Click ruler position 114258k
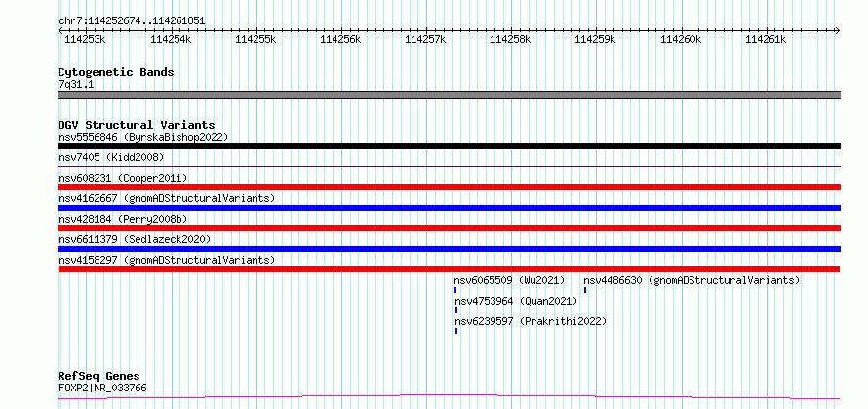 pyautogui.click(x=510, y=40)
